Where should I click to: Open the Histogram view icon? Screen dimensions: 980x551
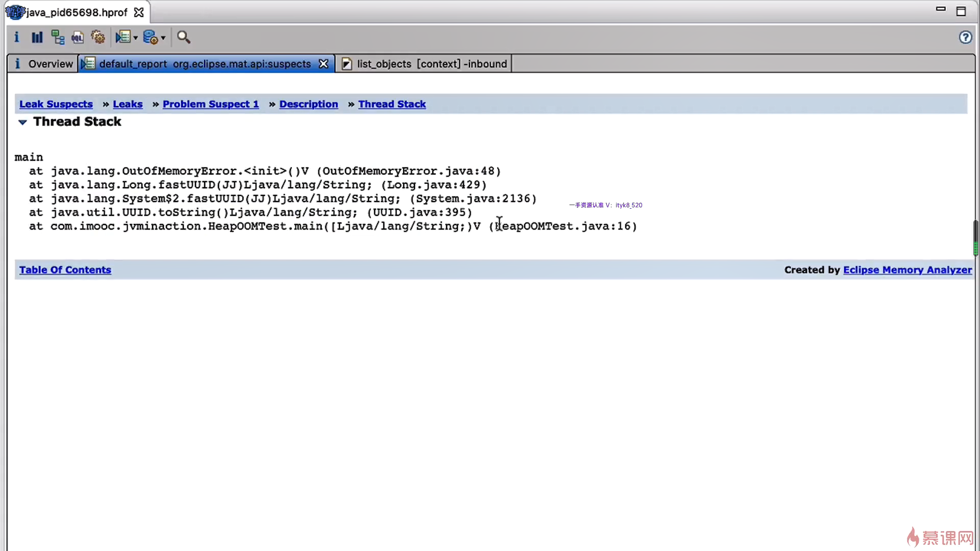(x=37, y=37)
